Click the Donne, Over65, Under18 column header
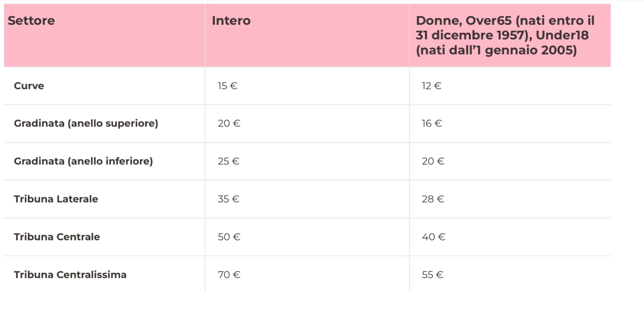Screen dimensions: 644x331 click(505, 35)
